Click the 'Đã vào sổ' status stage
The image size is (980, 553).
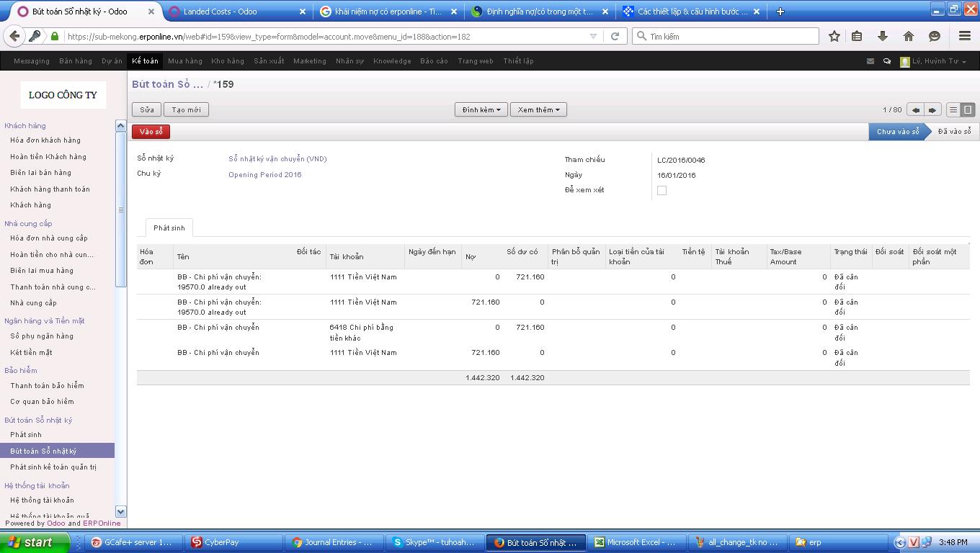[954, 131]
